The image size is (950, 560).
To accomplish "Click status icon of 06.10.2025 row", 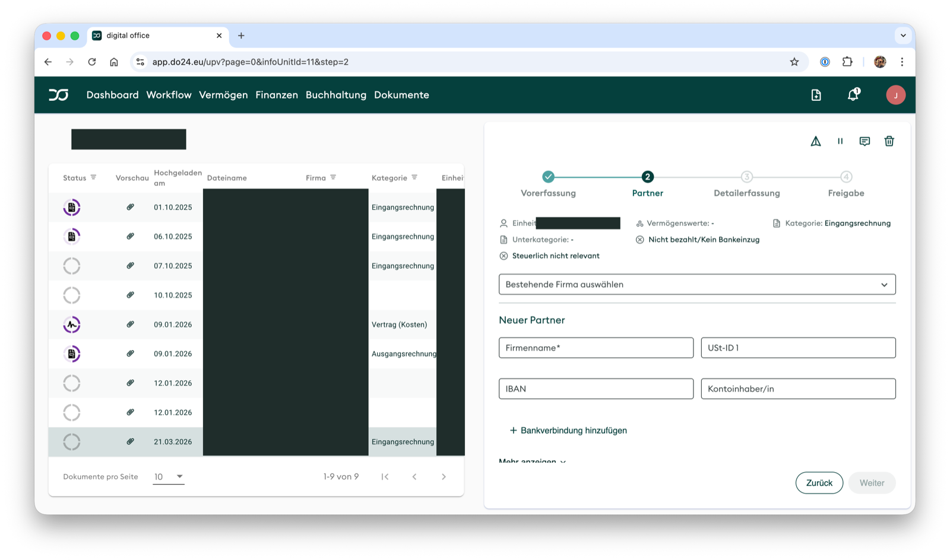I will [72, 236].
